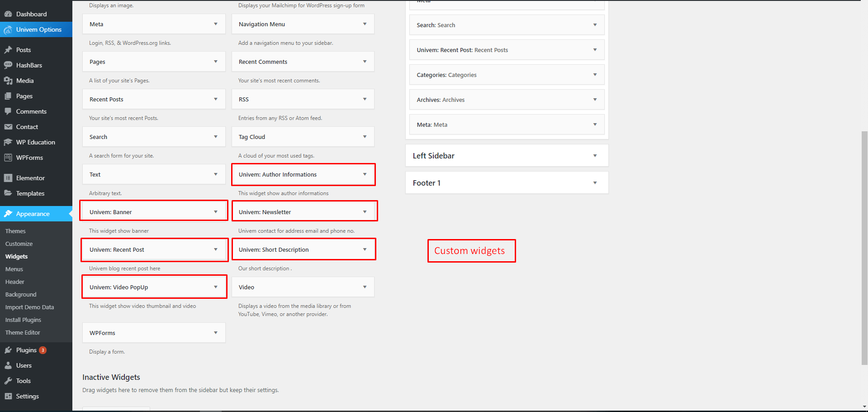Image resolution: width=868 pixels, height=412 pixels.
Task: Open Import Demo Data submenu
Action: 29,307
